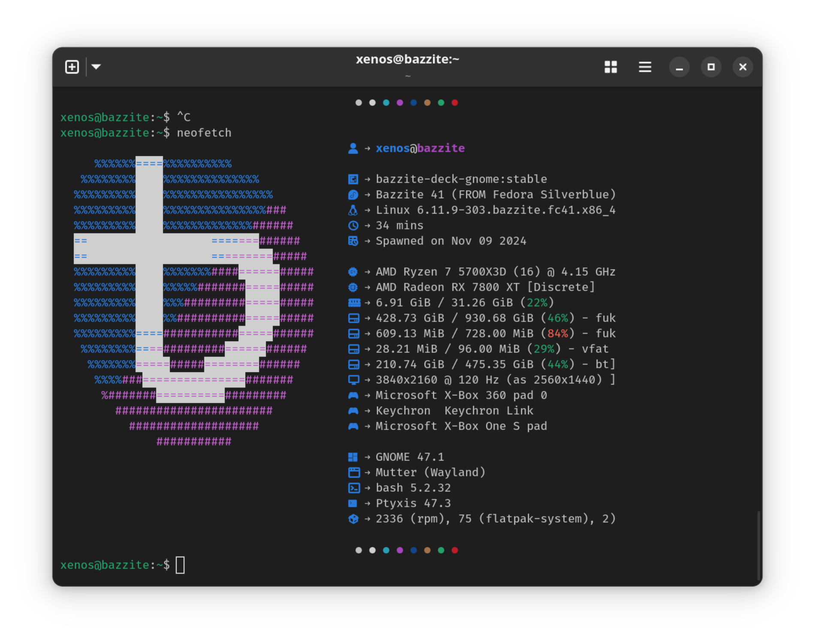Click the Tux penguin icon beside Linux kernel line
This screenshot has height=644, width=815.
pos(353,210)
